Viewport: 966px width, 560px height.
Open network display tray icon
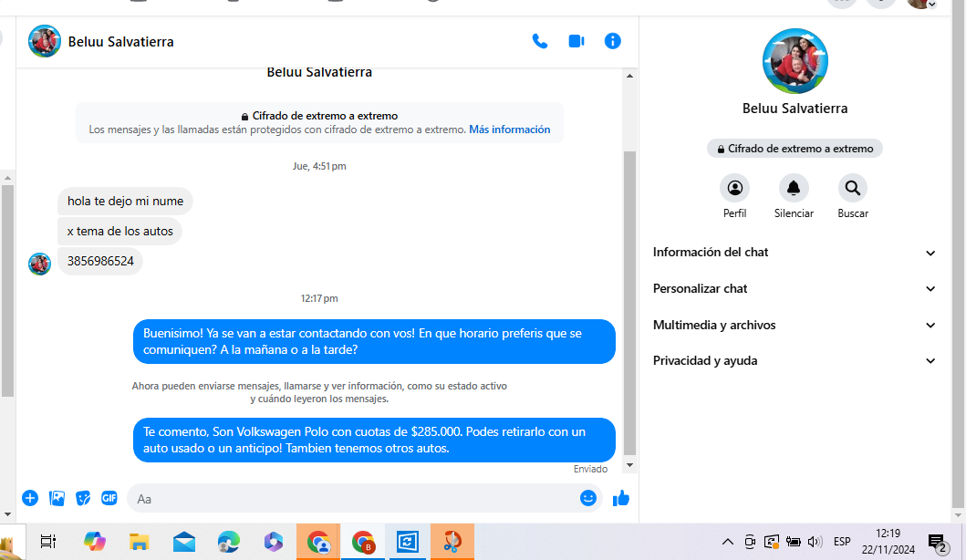[772, 542]
